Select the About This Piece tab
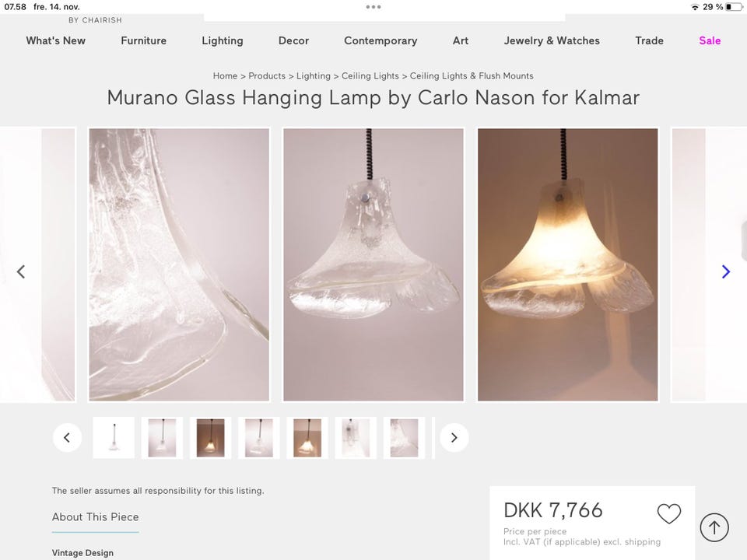Screen dimensions: 747x560 pyautogui.click(x=95, y=516)
